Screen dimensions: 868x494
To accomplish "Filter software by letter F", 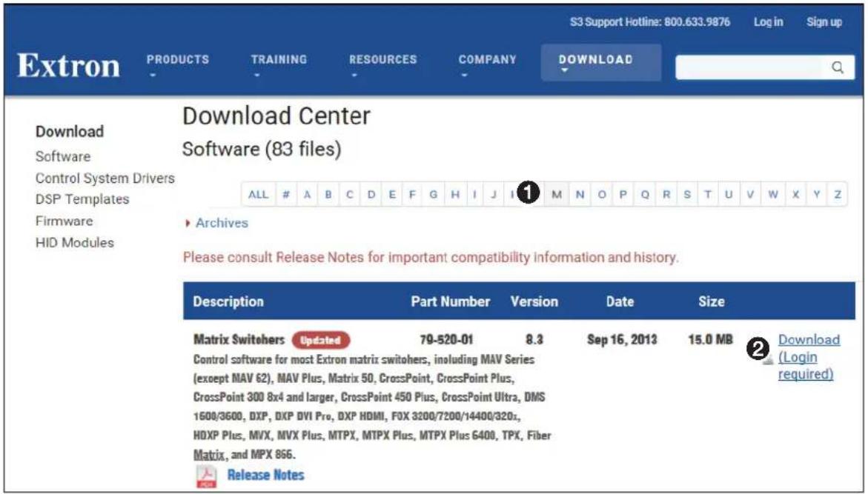I will [x=412, y=195].
